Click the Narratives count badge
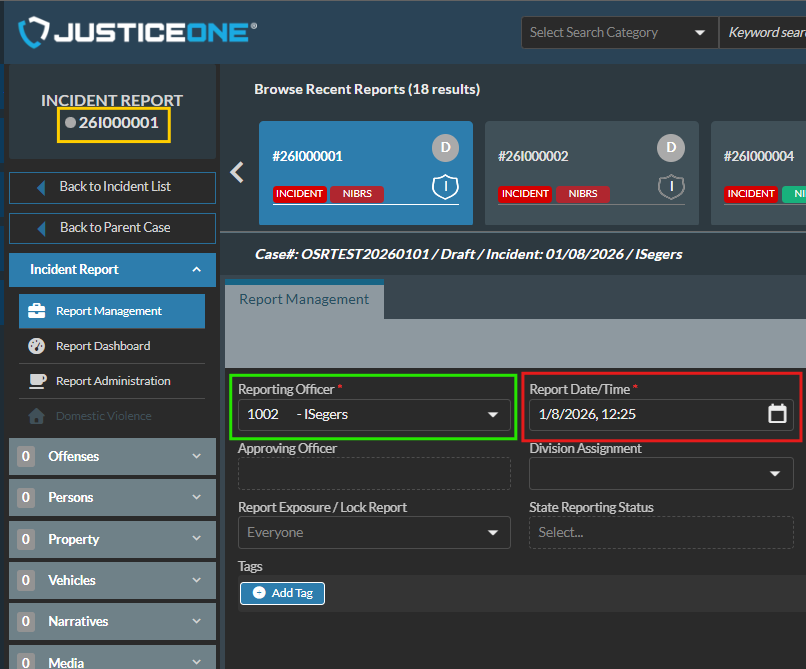806x669 pixels. click(x=26, y=622)
